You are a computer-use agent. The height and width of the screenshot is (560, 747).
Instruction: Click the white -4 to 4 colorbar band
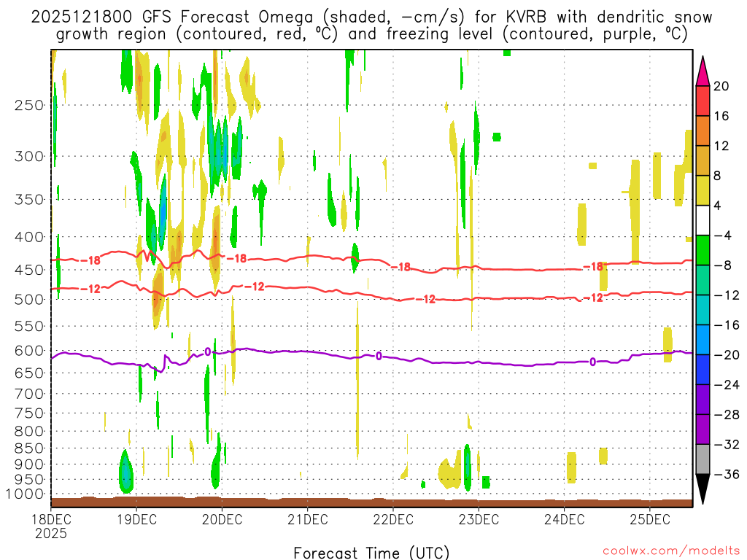point(703,220)
